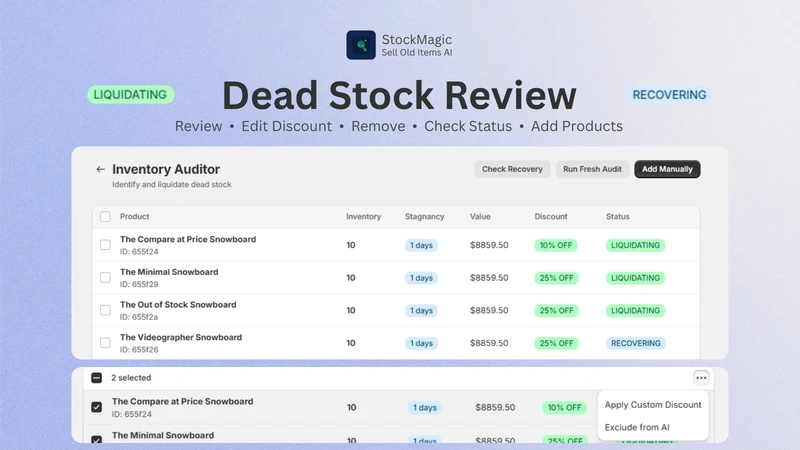800x450 pixels.
Task: Uncheck the selected Compare at Price Snowboard row
Action: (96, 407)
